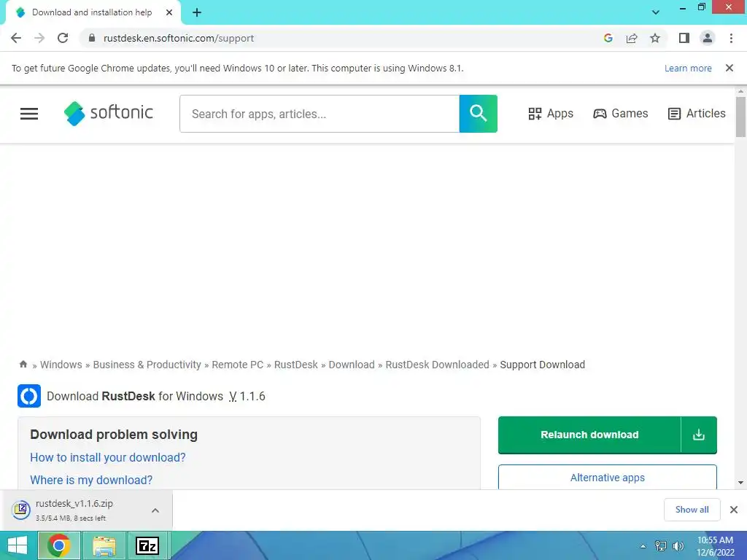The width and height of the screenshot is (747, 560).
Task: Open Alternative apps
Action: pyautogui.click(x=608, y=478)
